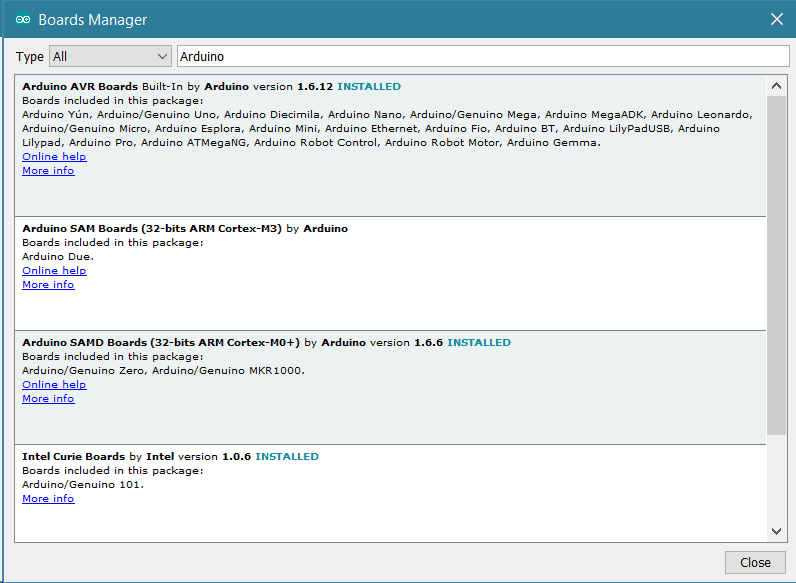
Task: Click the scrollbar up arrow
Action: coord(777,84)
